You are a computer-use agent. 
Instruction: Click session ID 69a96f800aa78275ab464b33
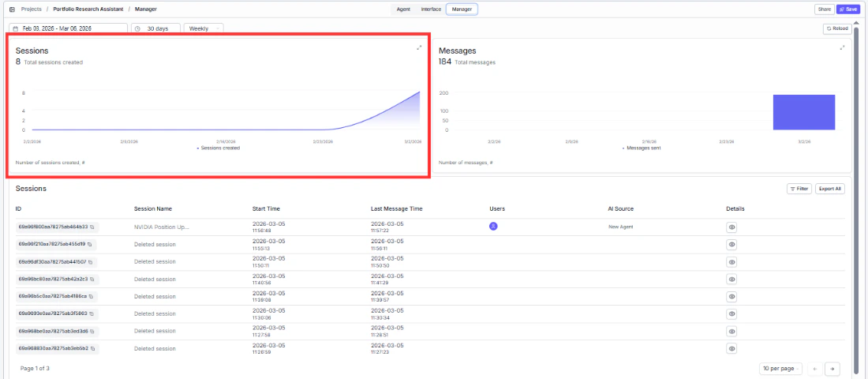53,227
